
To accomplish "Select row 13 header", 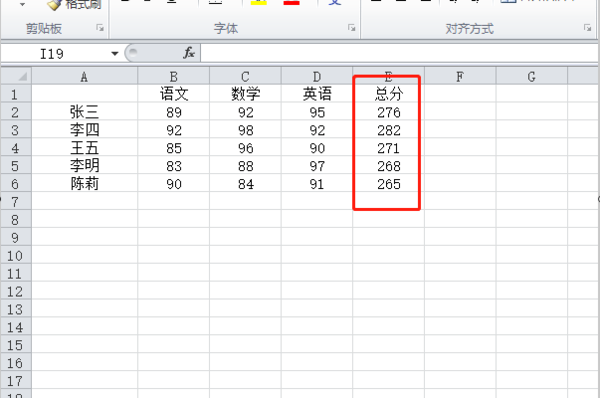I will coord(16,309).
